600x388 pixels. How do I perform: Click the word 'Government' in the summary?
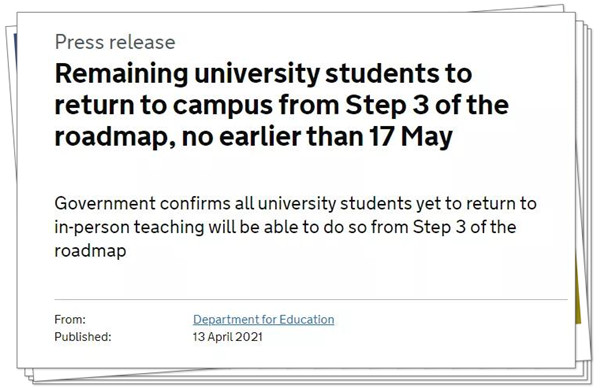pos(105,203)
